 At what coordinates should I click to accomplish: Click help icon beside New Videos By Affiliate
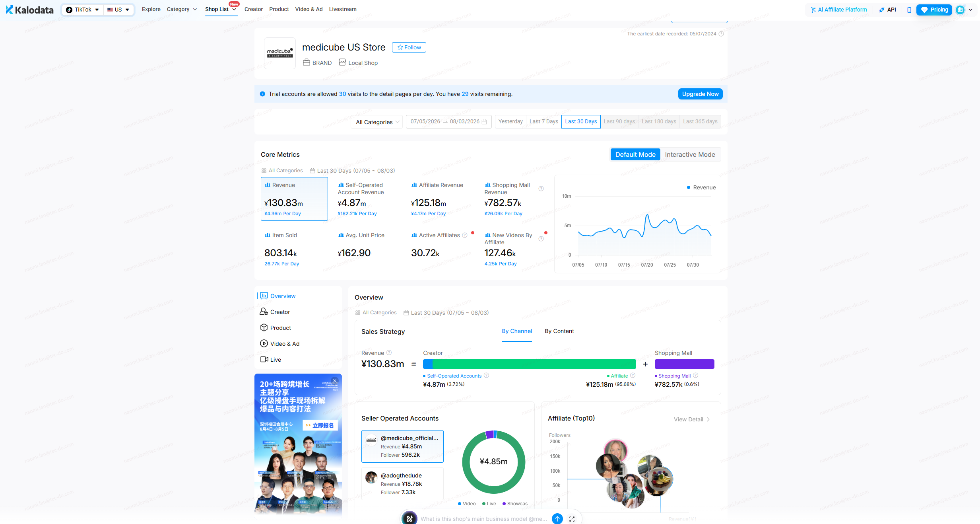[x=541, y=239]
